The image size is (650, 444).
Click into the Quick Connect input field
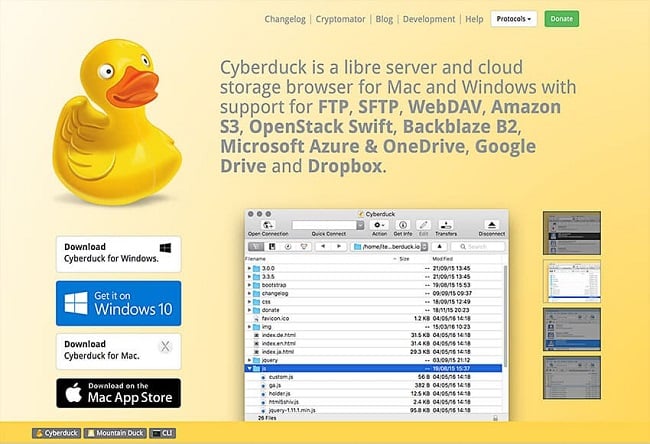point(324,225)
